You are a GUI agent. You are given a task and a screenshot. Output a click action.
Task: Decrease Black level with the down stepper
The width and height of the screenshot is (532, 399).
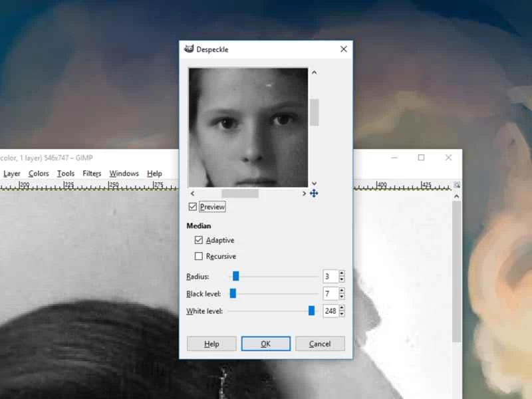342,296
